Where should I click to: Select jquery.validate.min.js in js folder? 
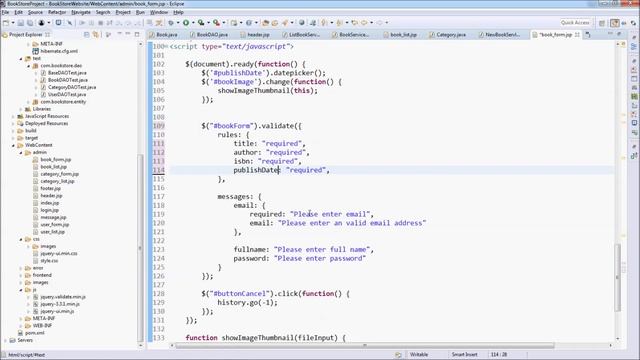[x=63, y=297]
